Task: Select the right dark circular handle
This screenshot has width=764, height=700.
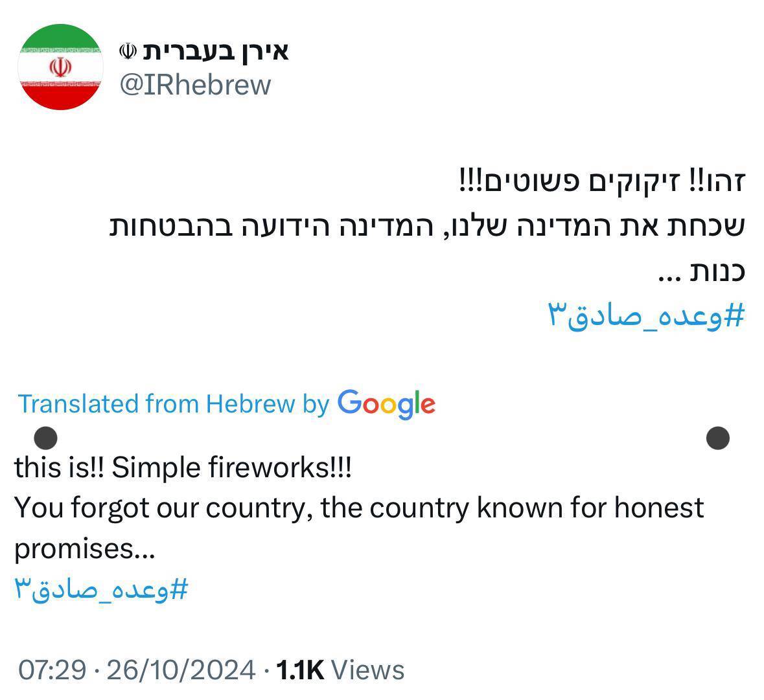Action: click(717, 438)
